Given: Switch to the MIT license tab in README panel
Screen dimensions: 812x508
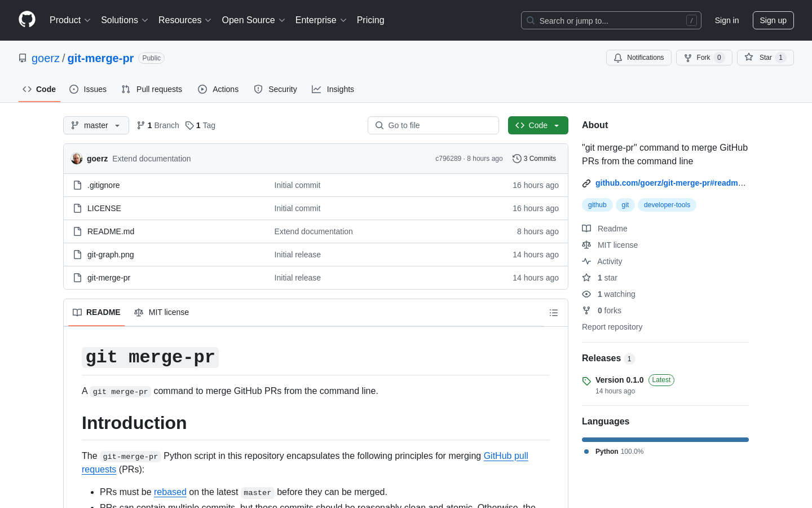Looking at the screenshot, I should (161, 312).
